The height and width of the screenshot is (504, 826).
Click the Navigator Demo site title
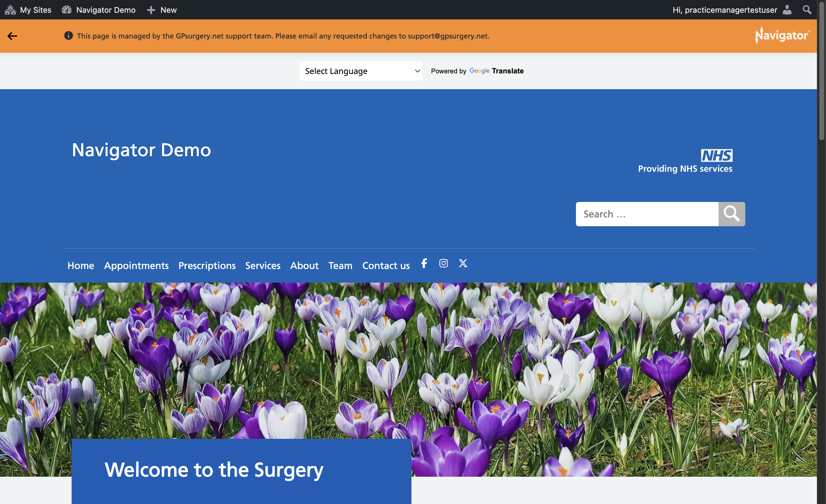pyautogui.click(x=141, y=150)
